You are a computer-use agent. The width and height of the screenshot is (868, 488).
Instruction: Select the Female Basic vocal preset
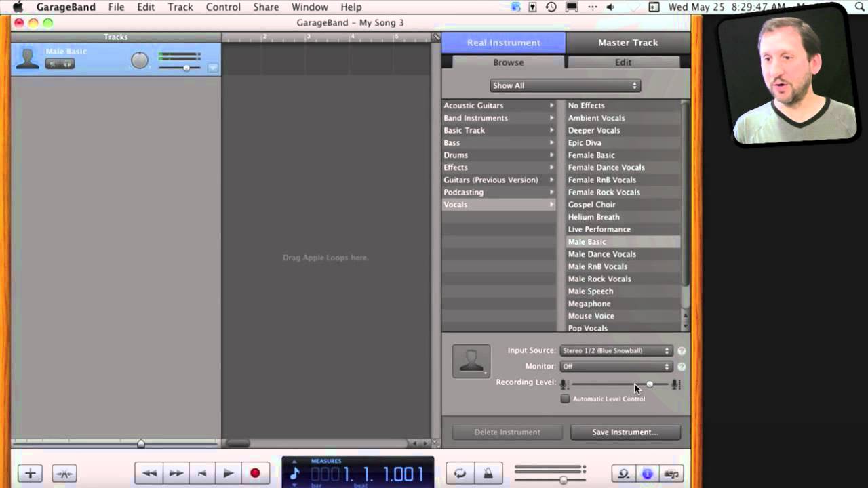[623, 155]
